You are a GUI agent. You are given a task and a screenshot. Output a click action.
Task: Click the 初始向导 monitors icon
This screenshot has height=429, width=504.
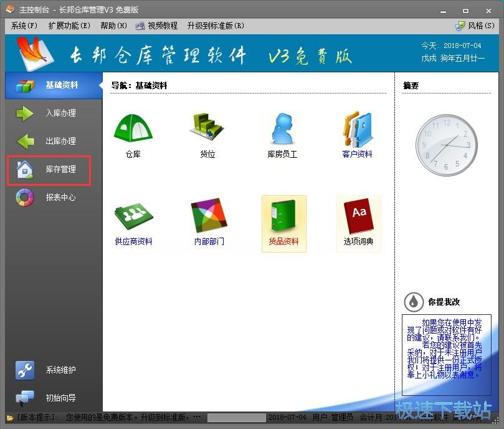(24, 398)
